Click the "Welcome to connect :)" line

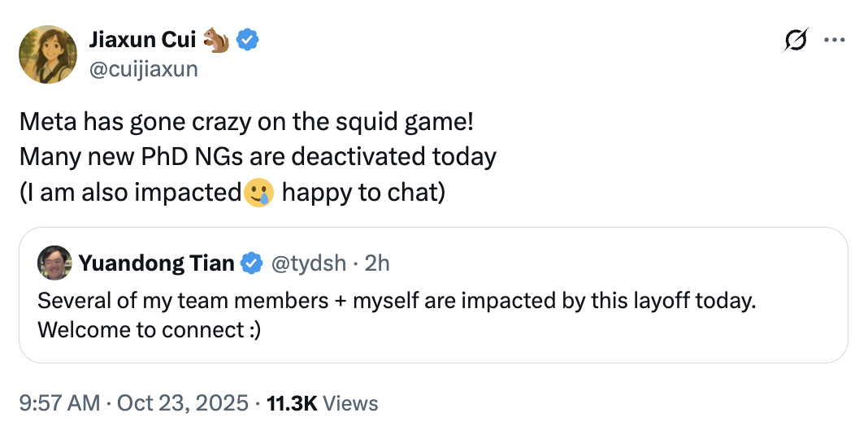point(150,332)
